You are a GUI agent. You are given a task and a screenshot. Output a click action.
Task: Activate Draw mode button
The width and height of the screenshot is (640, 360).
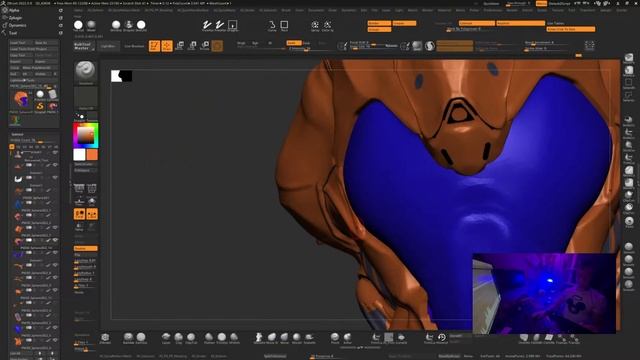pos(167,46)
